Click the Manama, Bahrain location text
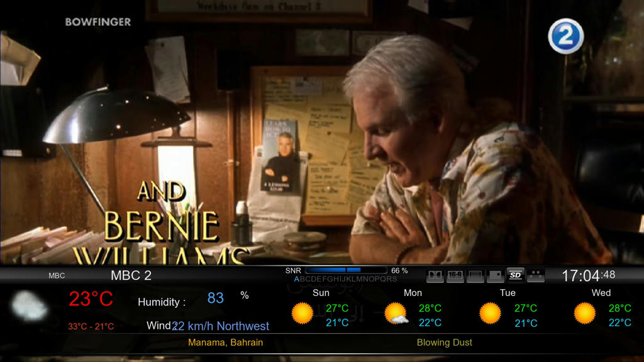 click(x=226, y=343)
